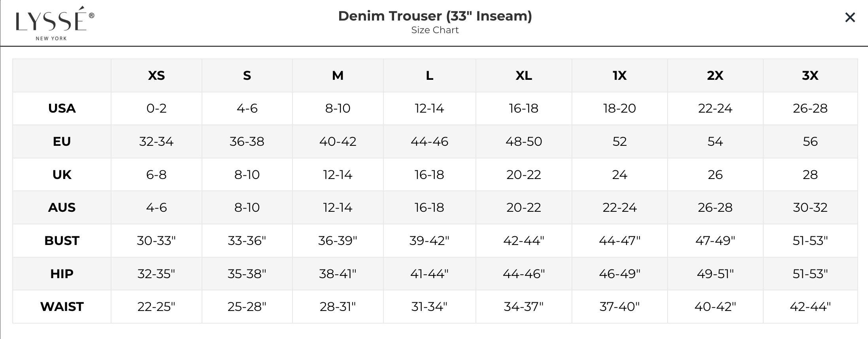
Task: Select the XS size column header
Action: pyautogui.click(x=157, y=75)
